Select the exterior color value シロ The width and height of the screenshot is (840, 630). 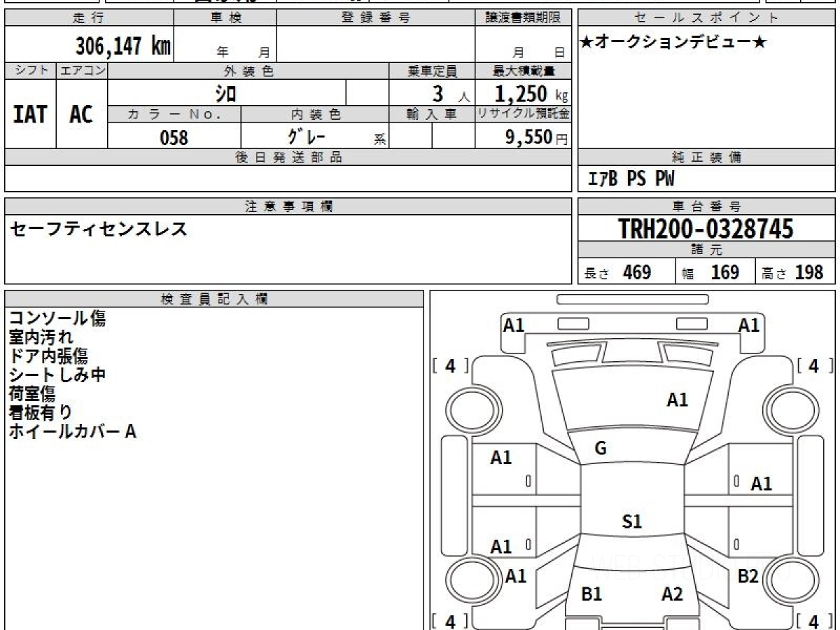226,92
